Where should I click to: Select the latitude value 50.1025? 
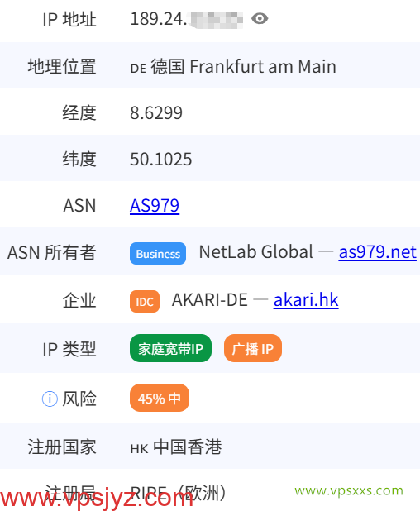click(x=161, y=160)
